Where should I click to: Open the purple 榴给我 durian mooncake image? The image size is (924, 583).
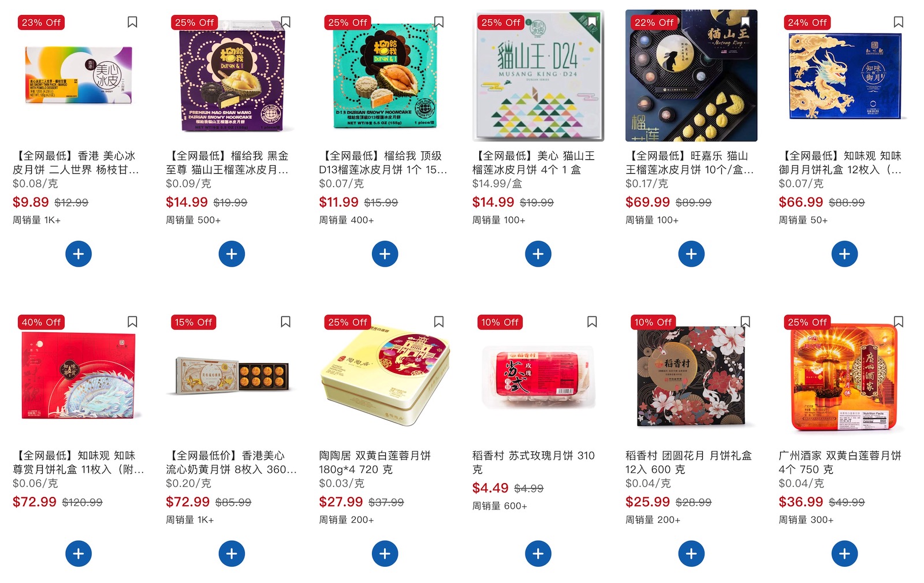[232, 76]
